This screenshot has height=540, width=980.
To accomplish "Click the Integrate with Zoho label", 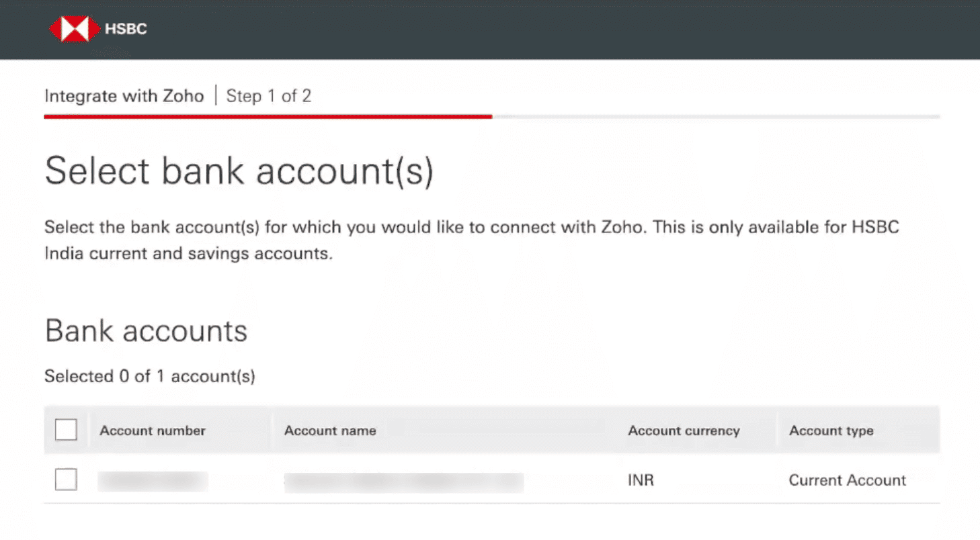I will coord(124,96).
